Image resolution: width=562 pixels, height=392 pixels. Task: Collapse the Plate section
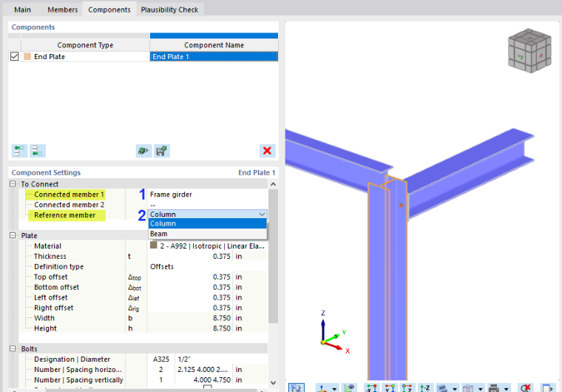(13, 236)
